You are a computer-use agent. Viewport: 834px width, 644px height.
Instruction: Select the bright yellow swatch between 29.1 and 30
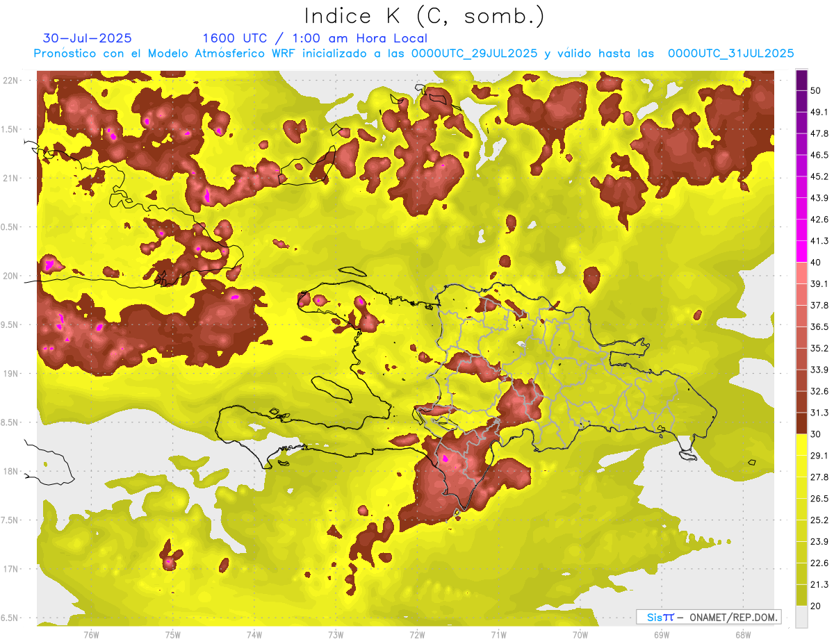coord(801,445)
